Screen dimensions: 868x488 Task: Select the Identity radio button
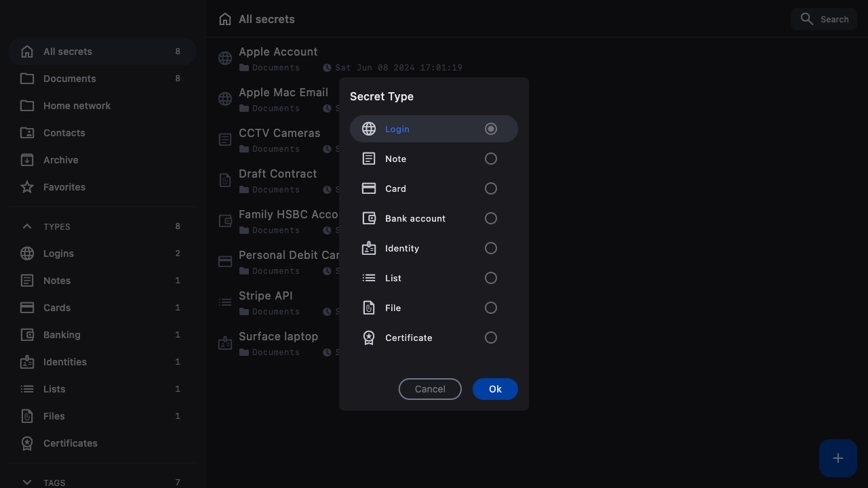491,248
